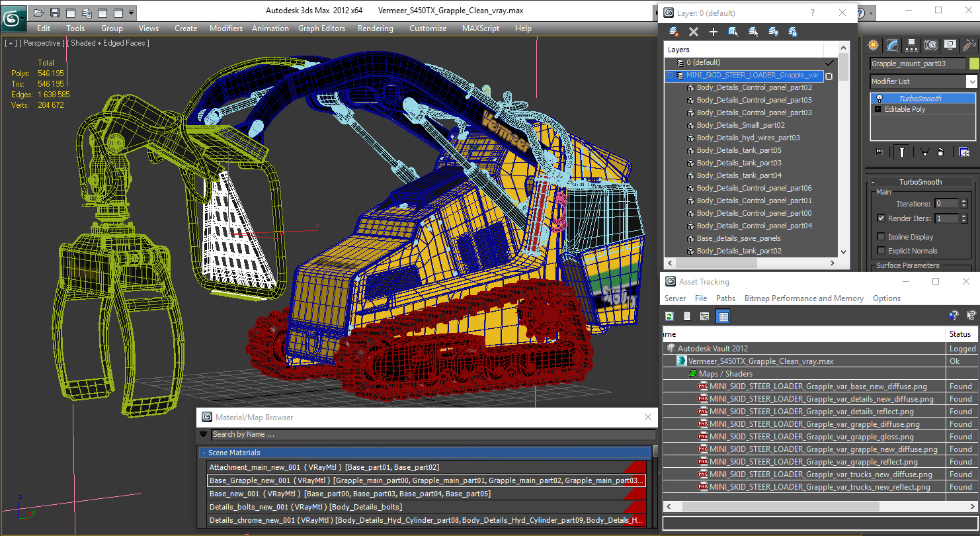Click the Open File folder icon
Screen dimensions: 980x536
click(39, 13)
